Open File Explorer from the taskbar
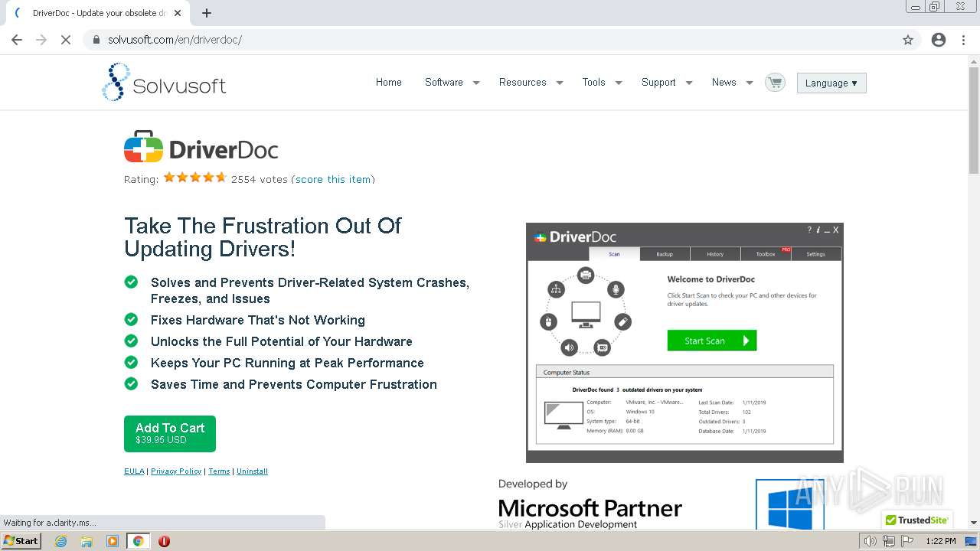The image size is (980, 551). coord(87,541)
